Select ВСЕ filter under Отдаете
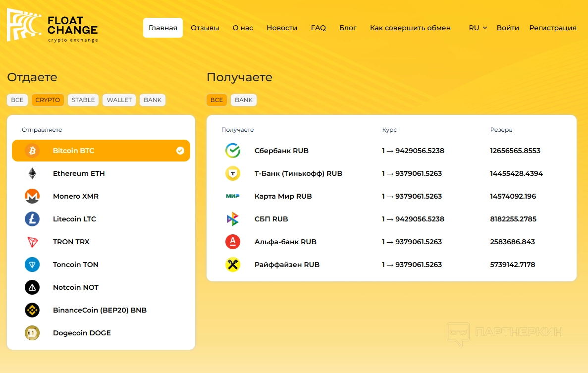The image size is (588, 373). [x=17, y=100]
